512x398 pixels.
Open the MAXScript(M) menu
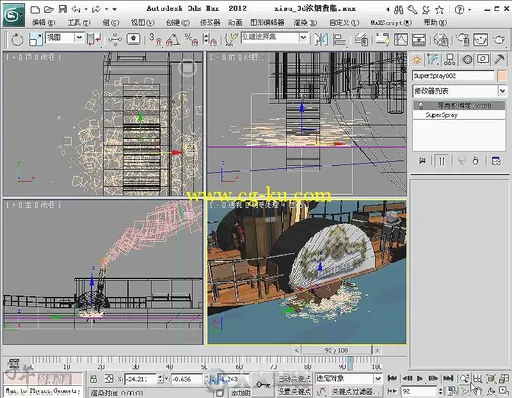tap(391, 23)
